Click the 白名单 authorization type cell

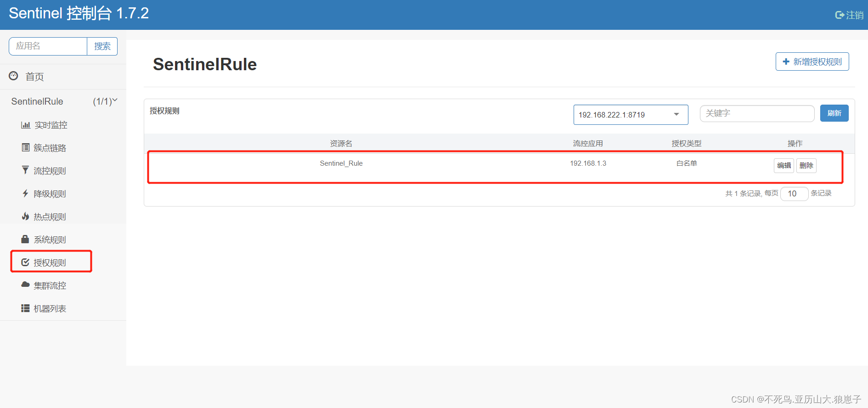pos(687,163)
